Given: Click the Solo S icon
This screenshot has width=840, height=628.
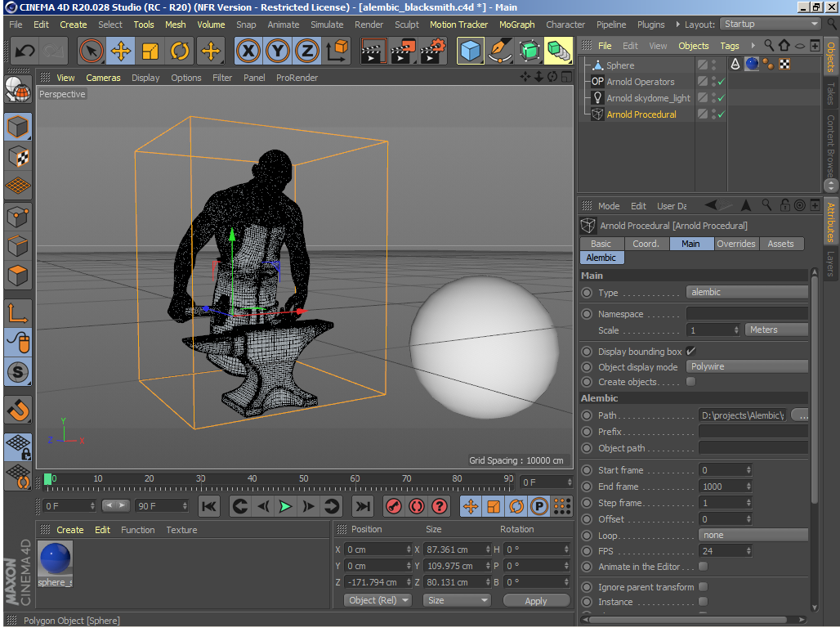Looking at the screenshot, I should (x=18, y=372).
